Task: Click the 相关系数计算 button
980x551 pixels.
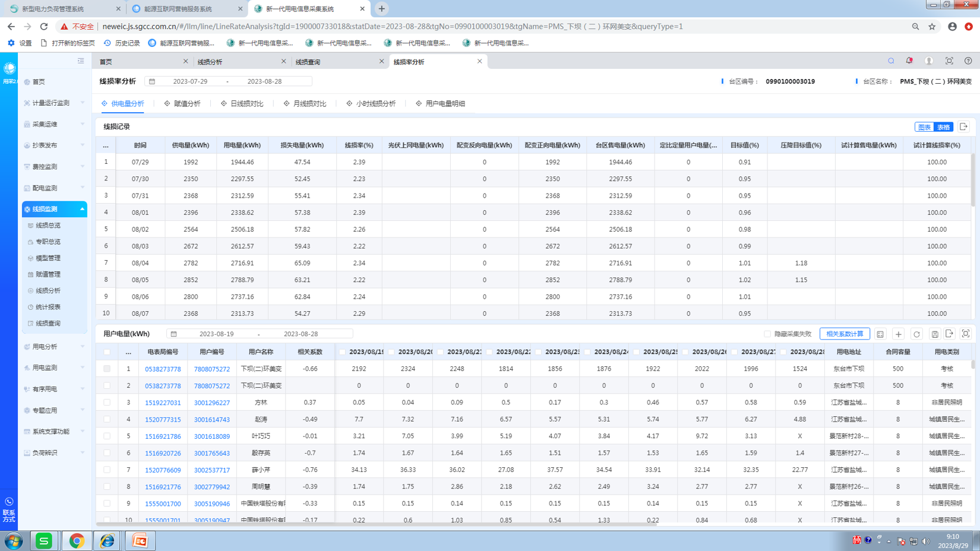Action: [x=845, y=334]
